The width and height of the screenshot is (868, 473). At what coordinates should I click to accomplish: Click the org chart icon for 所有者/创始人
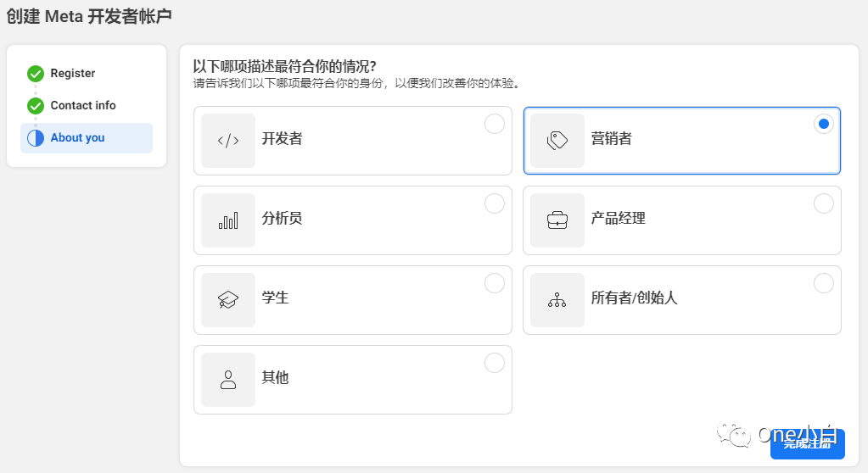pyautogui.click(x=557, y=300)
